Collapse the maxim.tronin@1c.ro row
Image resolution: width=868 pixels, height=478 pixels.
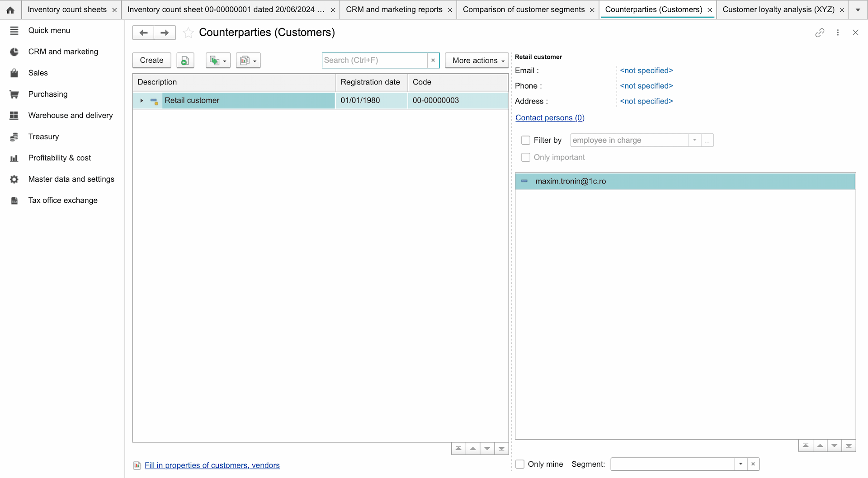coord(524,181)
